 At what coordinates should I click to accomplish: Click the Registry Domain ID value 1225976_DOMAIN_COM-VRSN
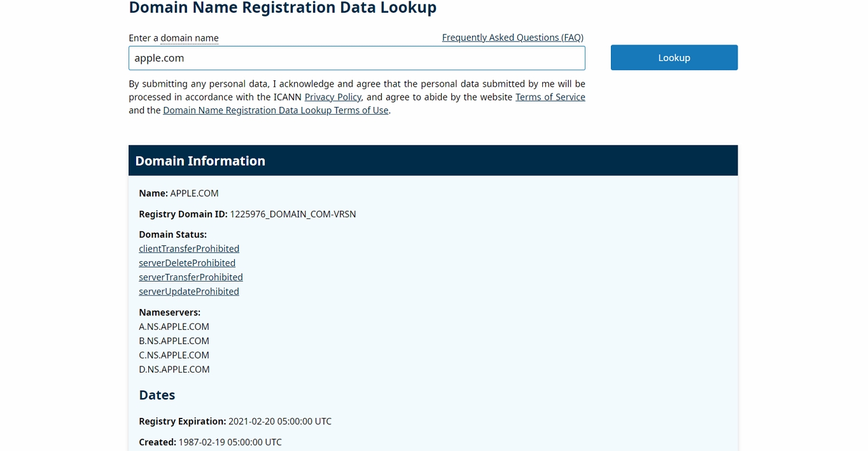pyautogui.click(x=293, y=214)
